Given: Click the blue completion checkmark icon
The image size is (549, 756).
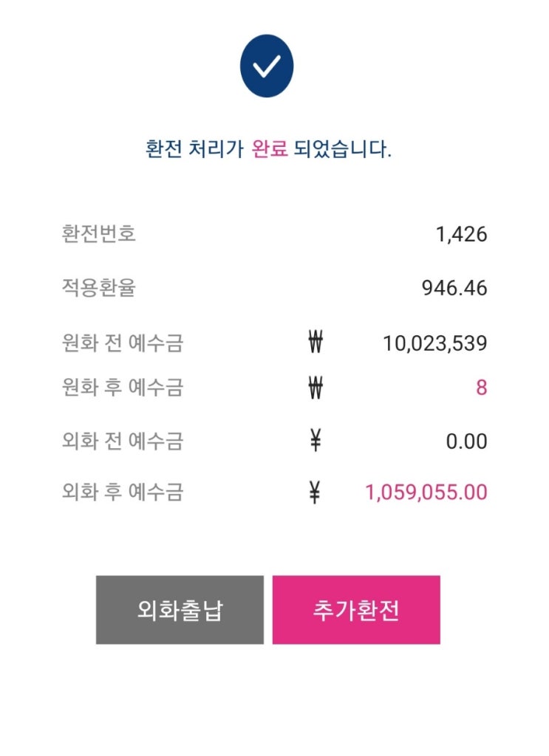Looking at the screenshot, I should [267, 66].
